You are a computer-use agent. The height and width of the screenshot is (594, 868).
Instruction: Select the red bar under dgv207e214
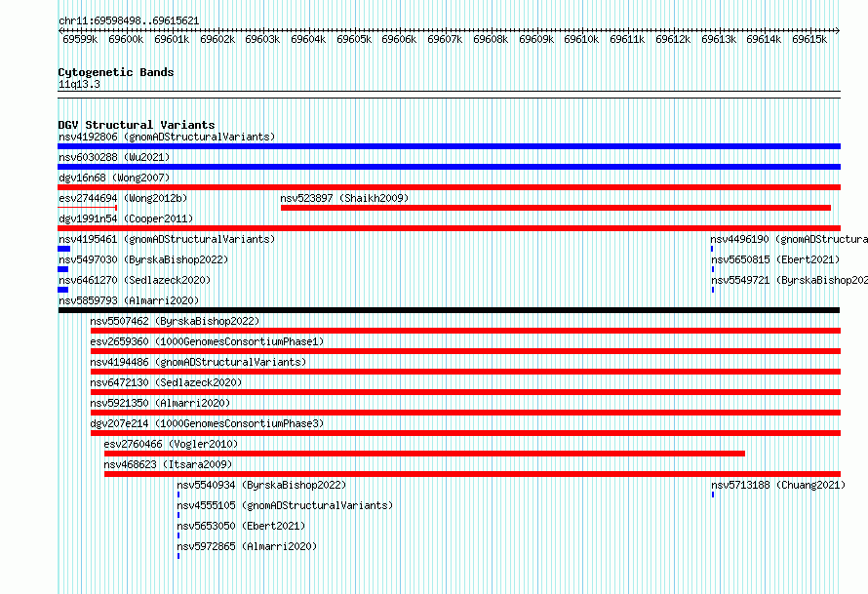point(465,433)
